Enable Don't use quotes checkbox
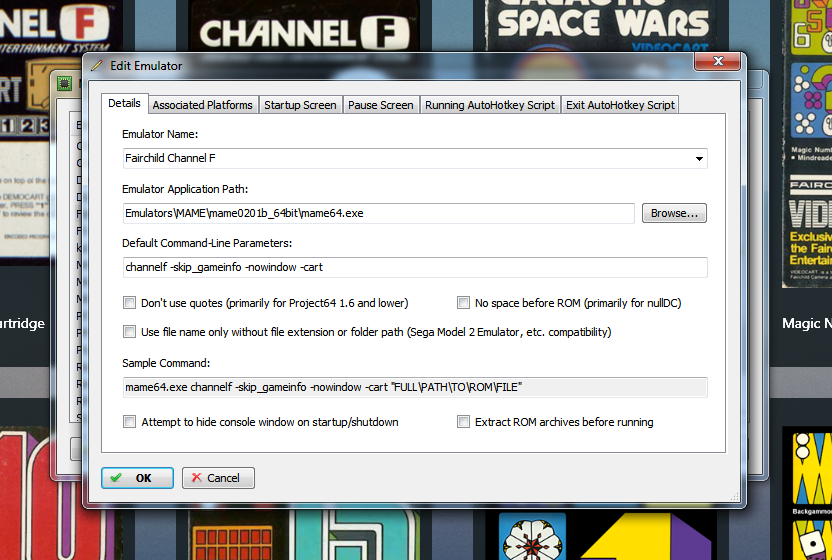 point(129,303)
